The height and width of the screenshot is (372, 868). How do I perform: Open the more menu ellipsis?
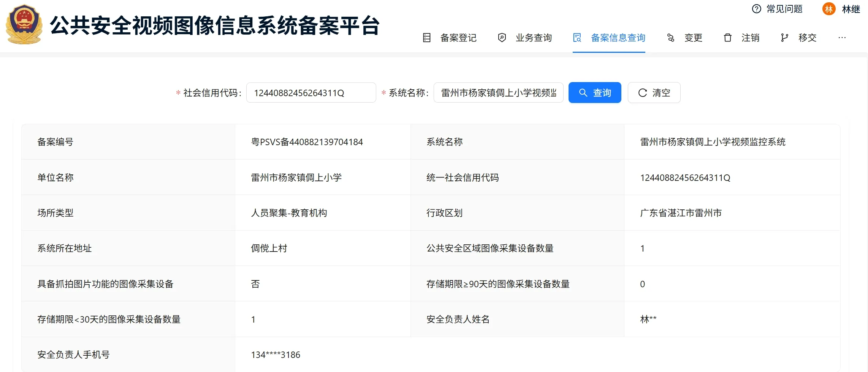(842, 38)
